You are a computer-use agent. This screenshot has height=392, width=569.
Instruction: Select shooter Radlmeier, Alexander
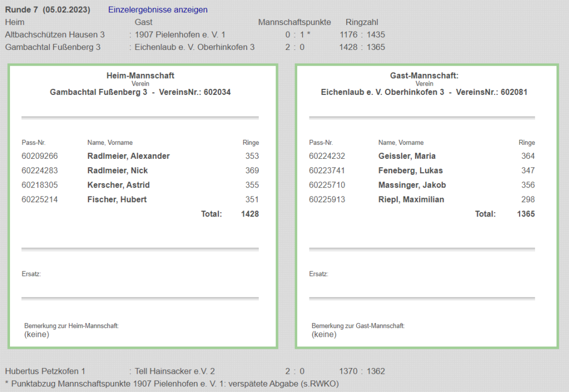[x=128, y=156]
